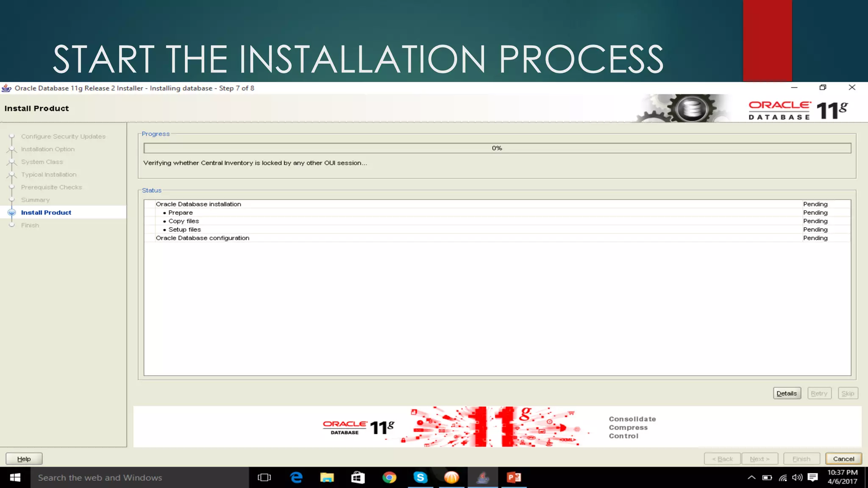Click the taskbar clock showing 10:37 PM
868x488 pixels.
tap(843, 477)
